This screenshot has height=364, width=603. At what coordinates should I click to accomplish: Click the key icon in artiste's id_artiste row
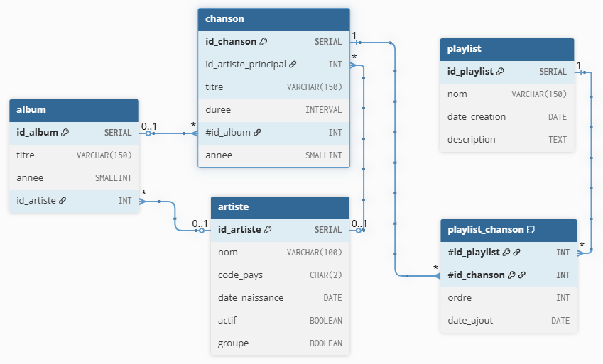tap(267, 230)
